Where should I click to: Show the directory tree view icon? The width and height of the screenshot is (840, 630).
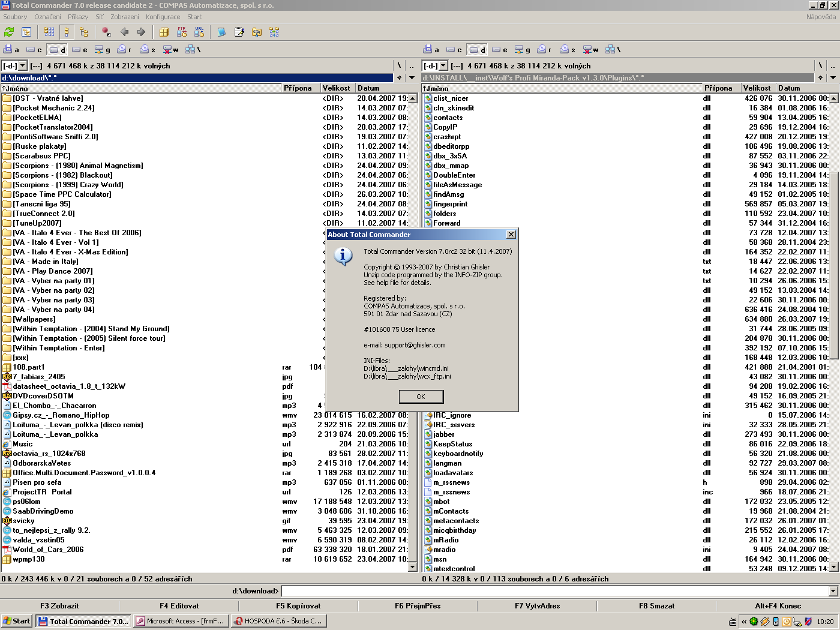click(x=83, y=32)
